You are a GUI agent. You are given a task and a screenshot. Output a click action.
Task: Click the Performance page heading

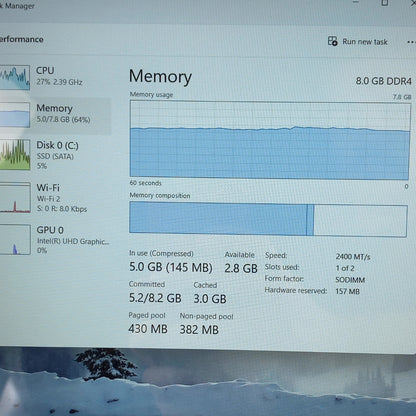(x=22, y=39)
